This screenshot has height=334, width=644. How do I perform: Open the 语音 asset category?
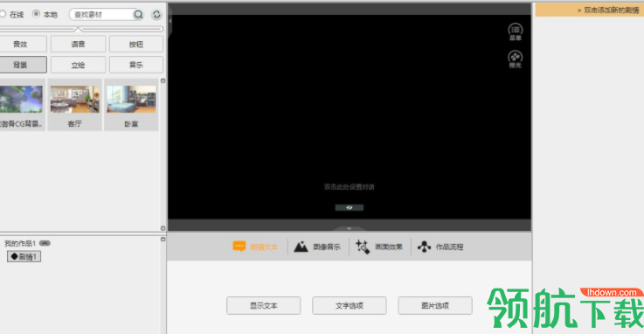(x=78, y=44)
